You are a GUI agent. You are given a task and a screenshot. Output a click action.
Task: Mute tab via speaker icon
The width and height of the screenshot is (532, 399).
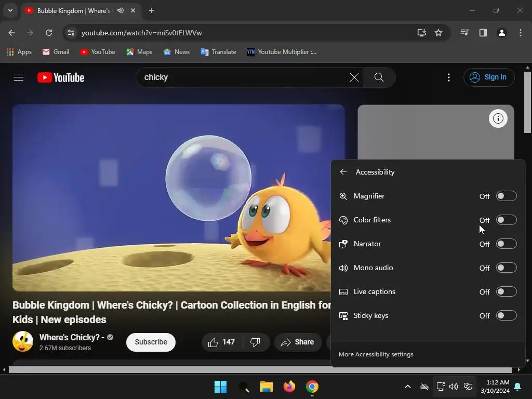(121, 10)
